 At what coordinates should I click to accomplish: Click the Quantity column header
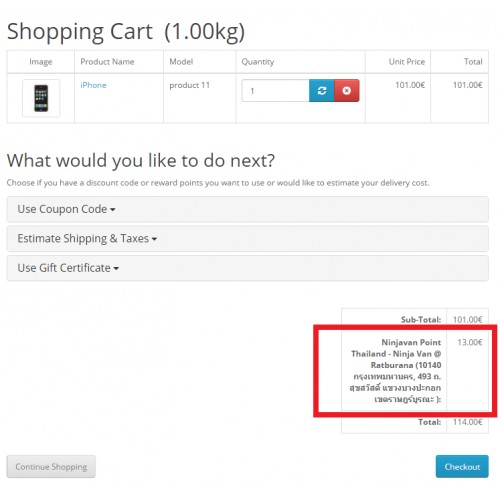pos(258,62)
